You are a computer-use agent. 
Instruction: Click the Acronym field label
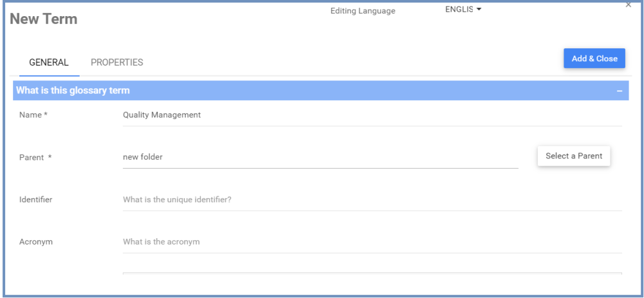pos(36,242)
